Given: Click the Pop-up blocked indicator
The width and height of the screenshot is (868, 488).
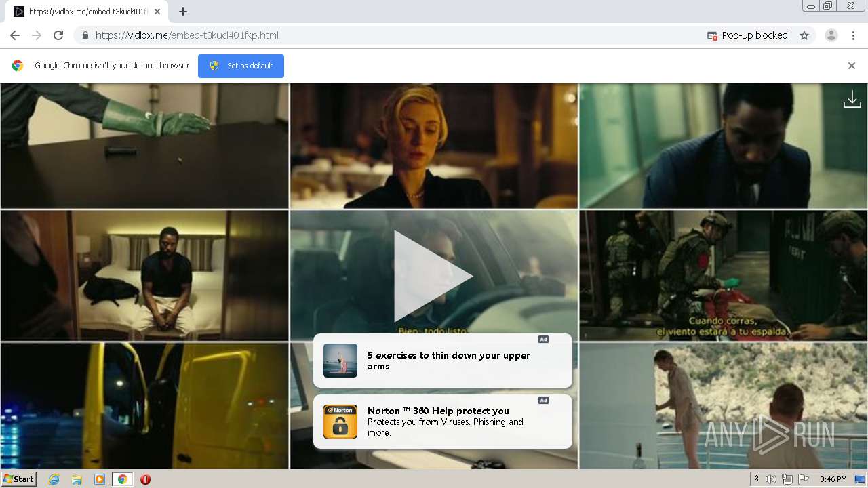Looking at the screenshot, I should 747,35.
